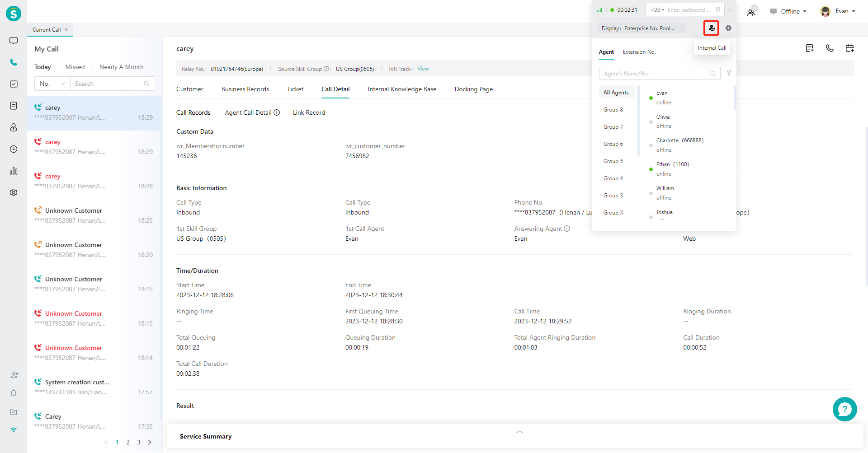
Task: Click the agent monitoring icon in header
Action: (751, 12)
